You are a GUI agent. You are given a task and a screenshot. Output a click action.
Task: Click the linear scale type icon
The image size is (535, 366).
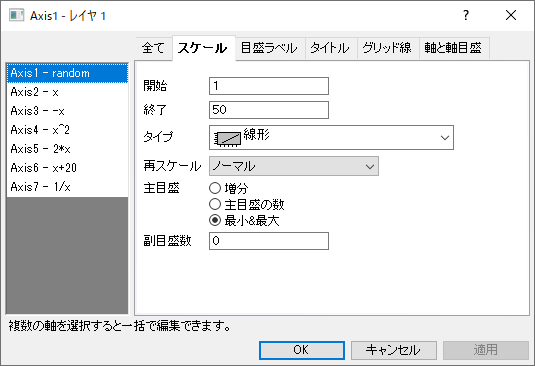coord(227,138)
